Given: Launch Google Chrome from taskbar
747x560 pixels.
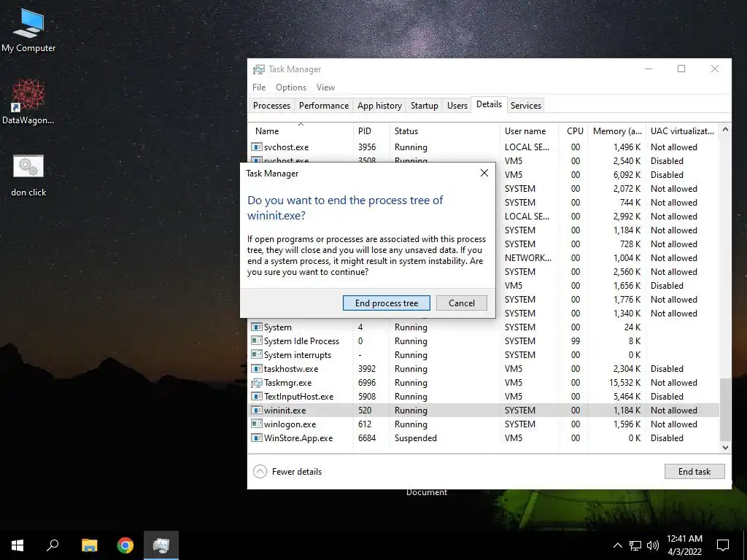Looking at the screenshot, I should (125, 545).
